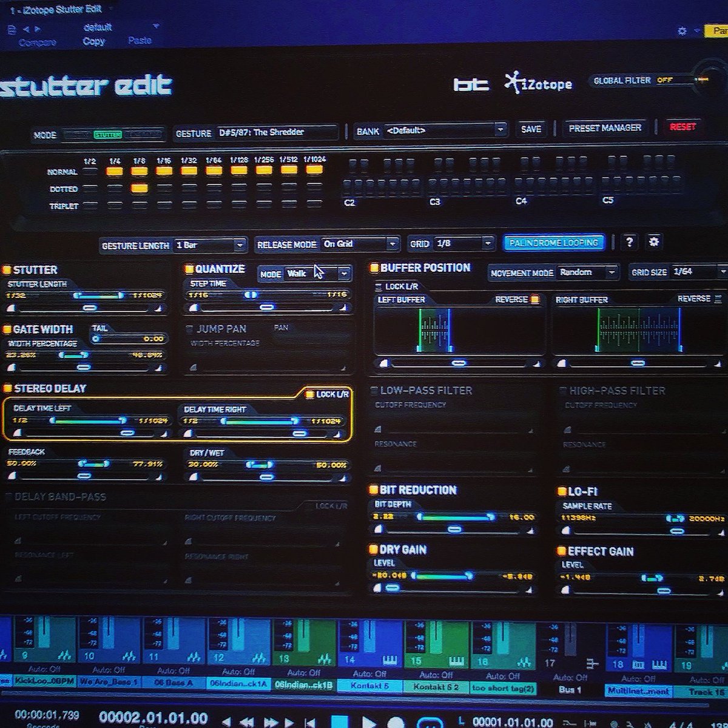Viewport: 728px width, 728px height.
Task: Click the Fast Forward transport button
Action: (x=271, y=722)
